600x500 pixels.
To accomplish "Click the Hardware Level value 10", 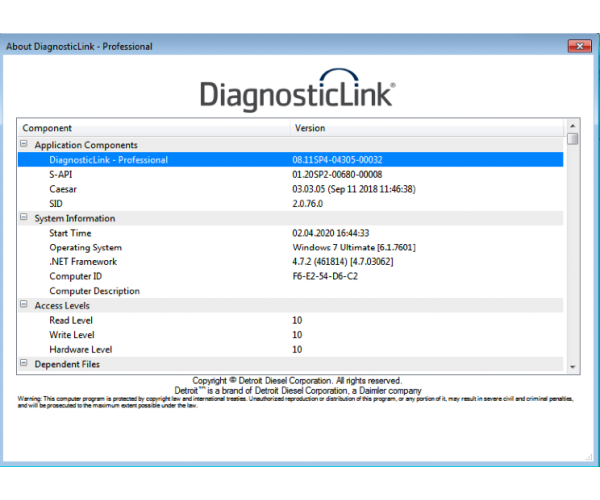I will (x=297, y=349).
